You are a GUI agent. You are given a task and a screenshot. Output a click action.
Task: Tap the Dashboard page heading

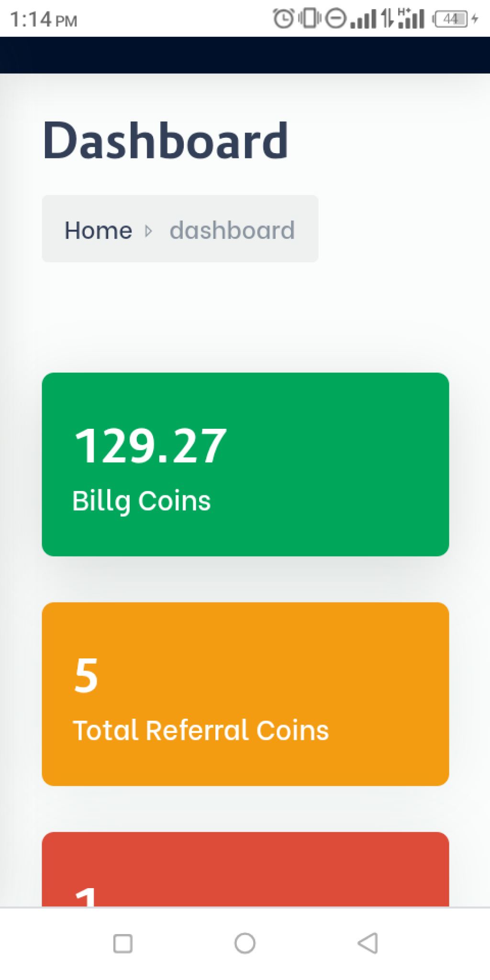click(x=166, y=140)
